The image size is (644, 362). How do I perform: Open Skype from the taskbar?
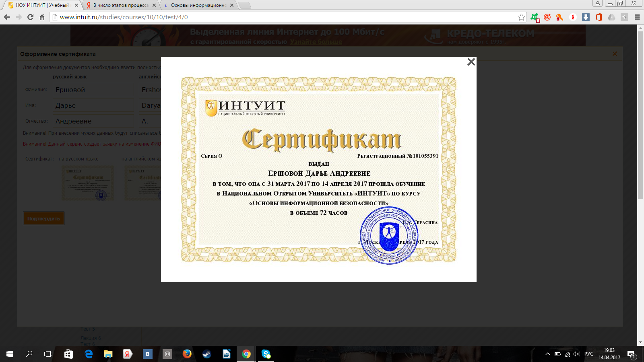(266, 354)
